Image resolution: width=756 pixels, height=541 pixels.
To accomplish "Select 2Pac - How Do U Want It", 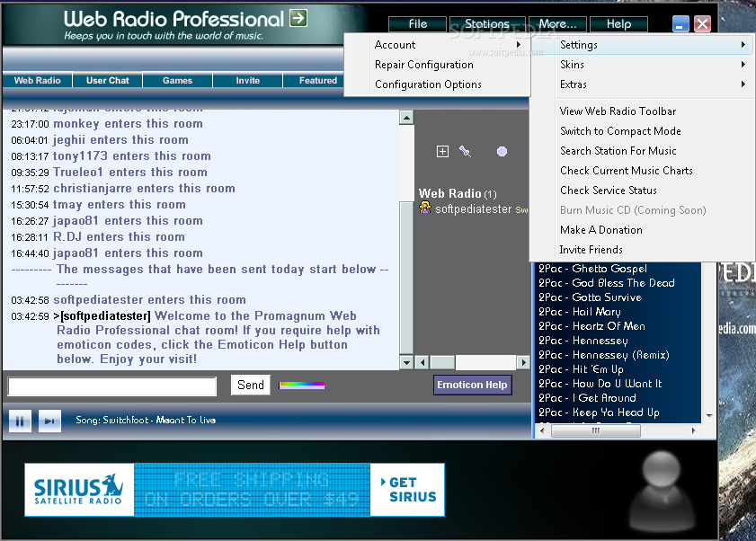I will tap(600, 384).
